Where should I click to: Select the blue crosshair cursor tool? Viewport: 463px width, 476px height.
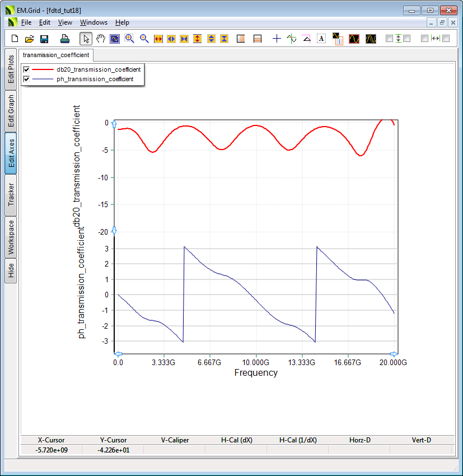tap(277, 39)
